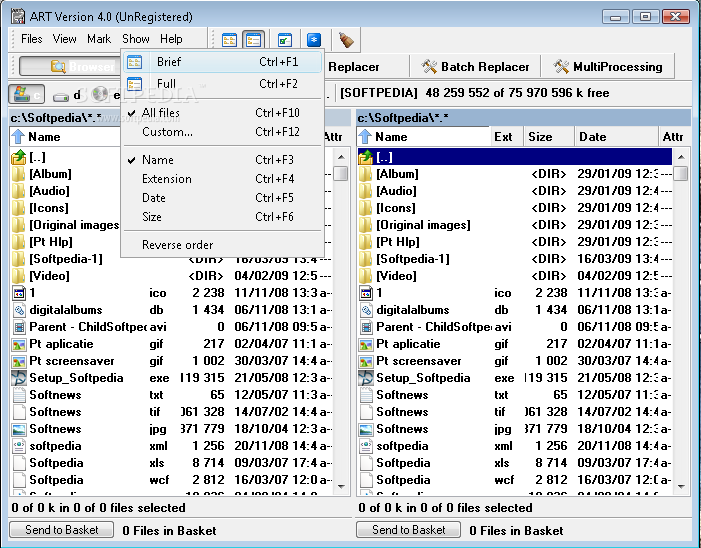
Task: Click the Full view toolbar icon
Action: pos(253,40)
